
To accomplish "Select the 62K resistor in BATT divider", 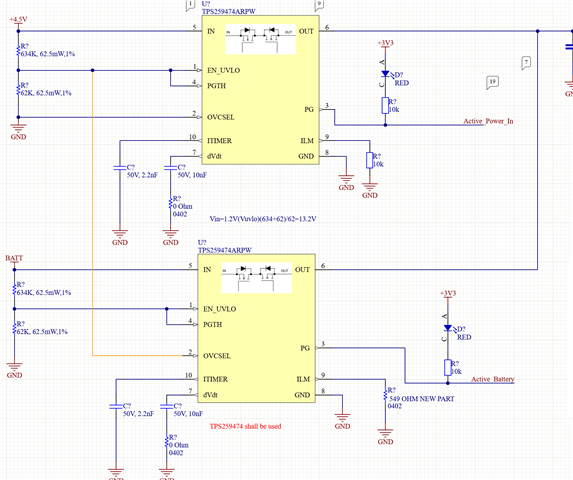I will (x=14, y=328).
